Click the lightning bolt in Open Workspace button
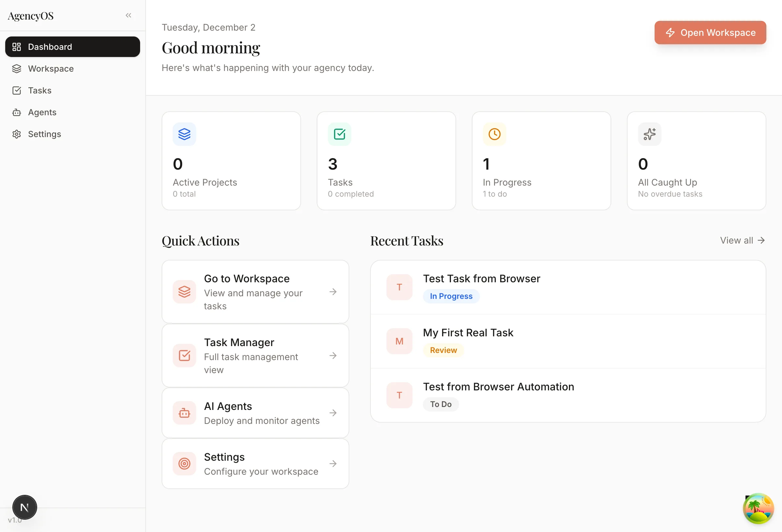Viewport: 782px width, 532px height. [x=671, y=33]
